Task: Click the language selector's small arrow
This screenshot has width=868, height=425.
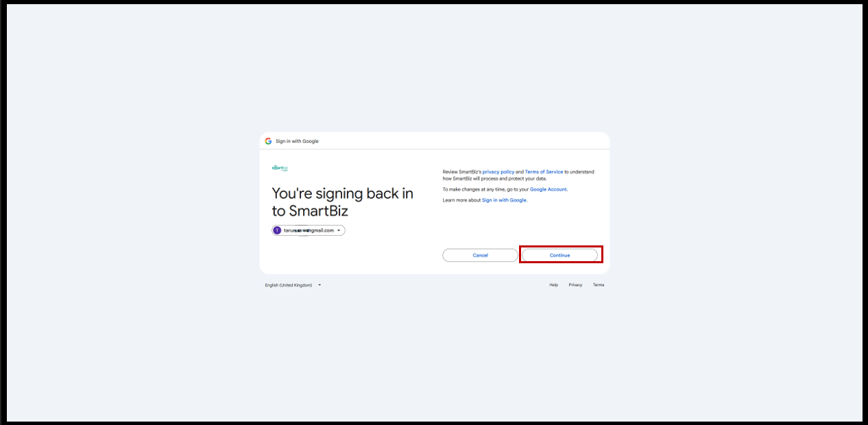Action: point(320,285)
